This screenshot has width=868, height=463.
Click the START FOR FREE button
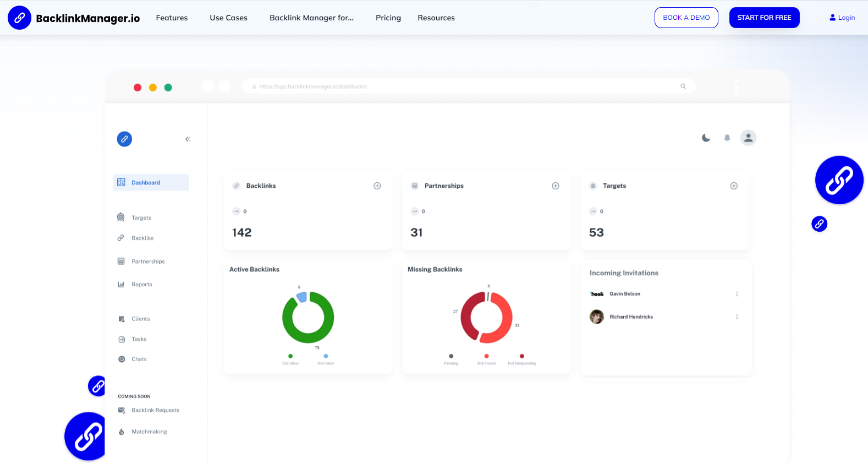point(764,18)
